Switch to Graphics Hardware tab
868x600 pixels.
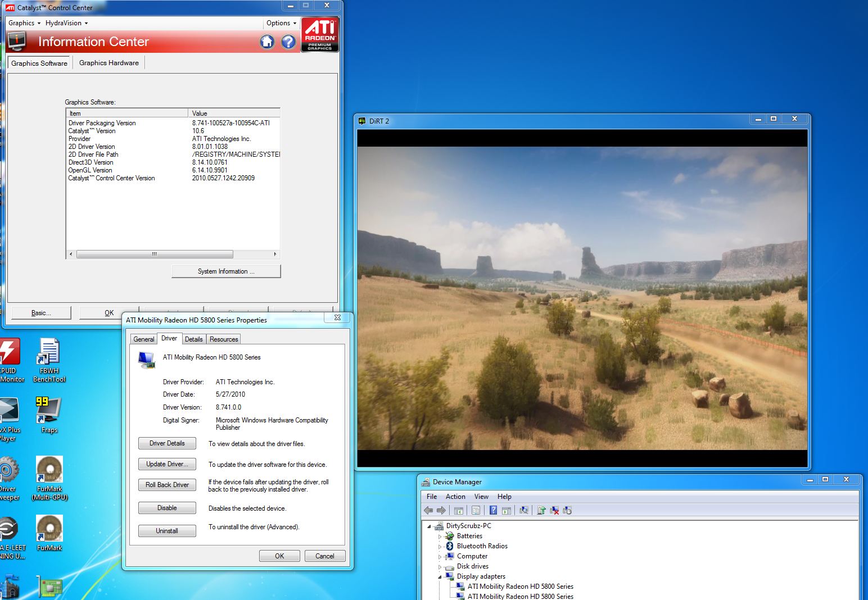[x=109, y=63]
